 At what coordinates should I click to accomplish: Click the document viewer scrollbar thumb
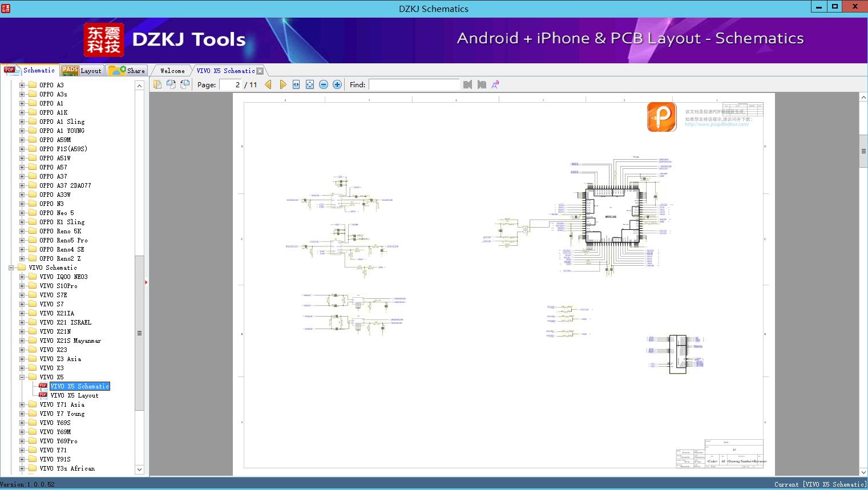(863, 151)
